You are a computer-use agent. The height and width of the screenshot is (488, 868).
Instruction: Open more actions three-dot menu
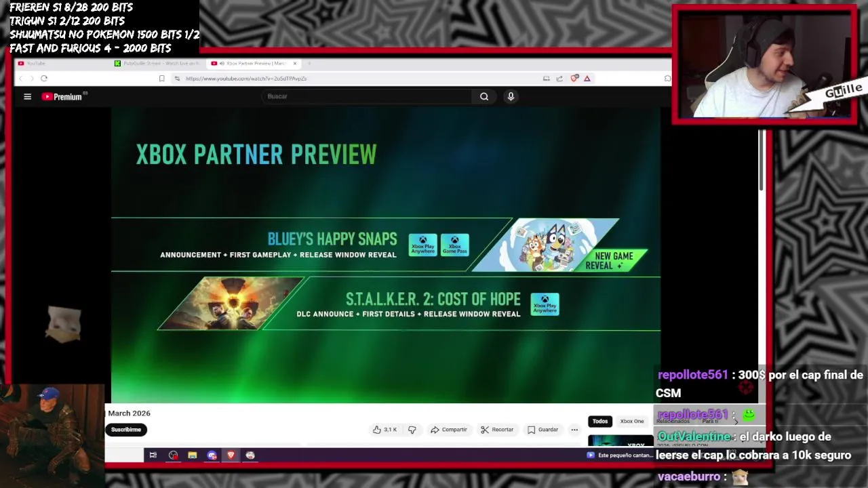(574, 430)
